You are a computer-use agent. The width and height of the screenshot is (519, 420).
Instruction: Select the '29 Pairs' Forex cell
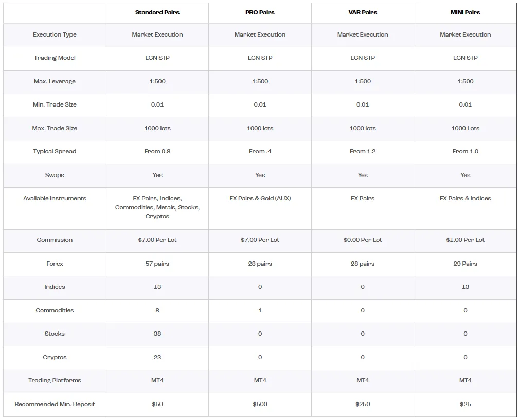coord(465,264)
